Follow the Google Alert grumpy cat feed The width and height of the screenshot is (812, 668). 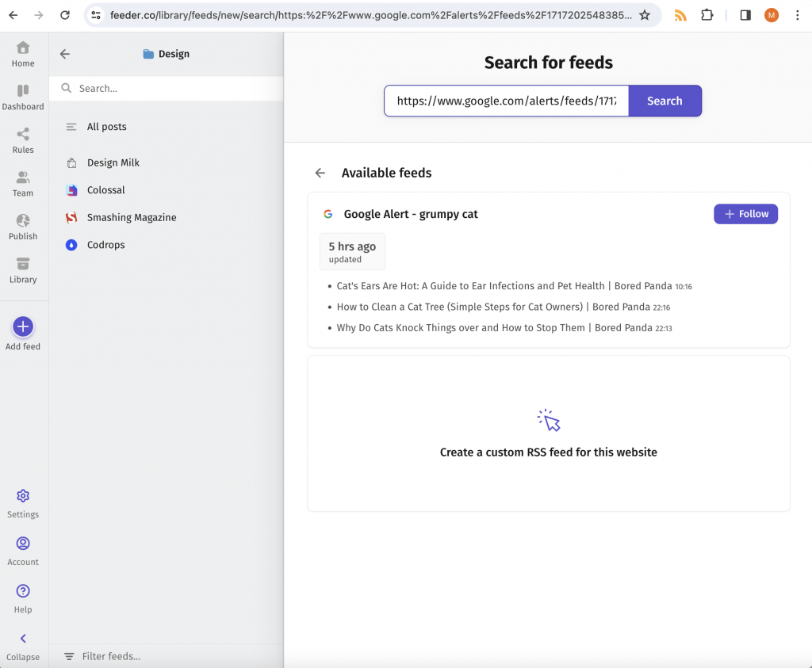[x=745, y=214]
